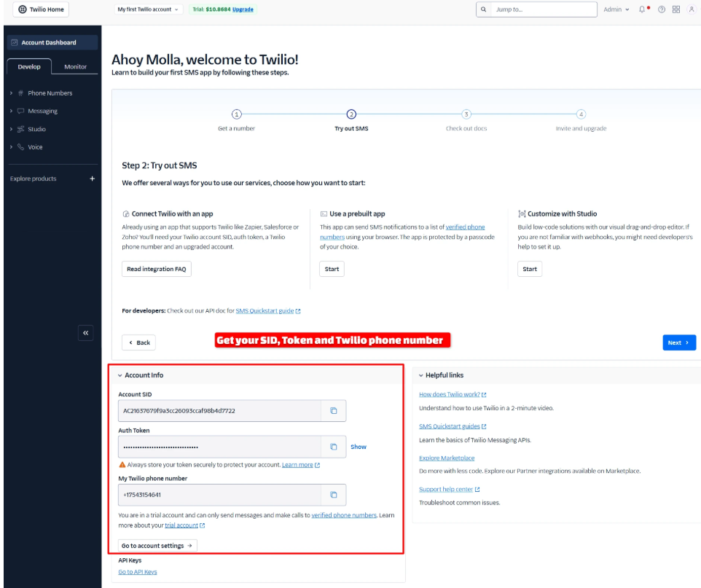Click the Auth Token field
The height and width of the screenshot is (588, 701).
pyautogui.click(x=219, y=447)
